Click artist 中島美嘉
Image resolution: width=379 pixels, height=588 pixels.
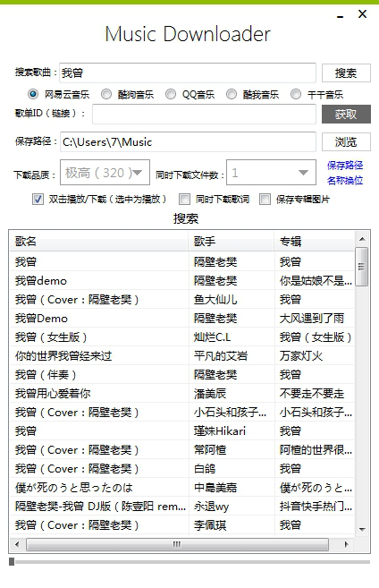[215, 487]
